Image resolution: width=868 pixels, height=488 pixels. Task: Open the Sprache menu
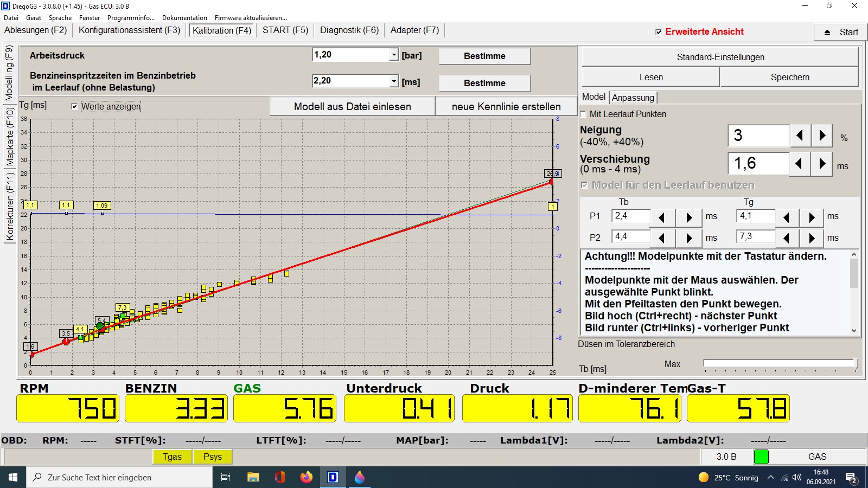(60, 18)
